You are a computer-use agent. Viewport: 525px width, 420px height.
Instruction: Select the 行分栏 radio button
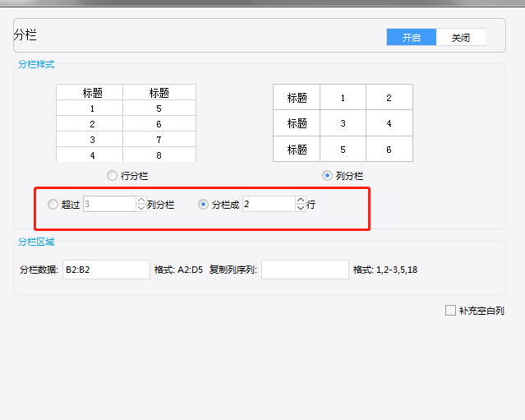[x=113, y=176]
